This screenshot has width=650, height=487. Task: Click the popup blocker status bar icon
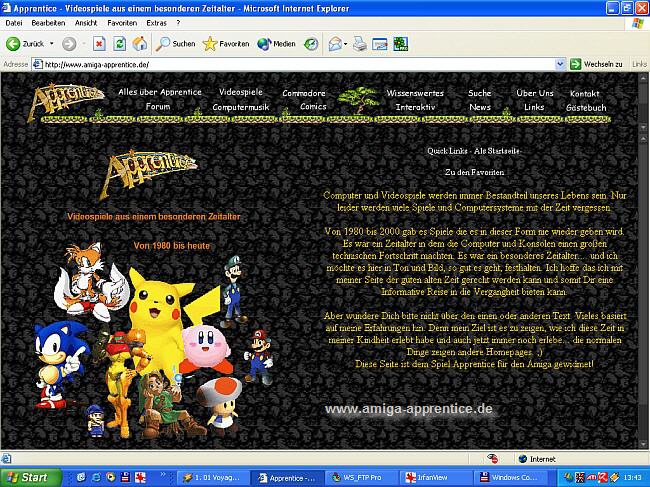point(492,458)
